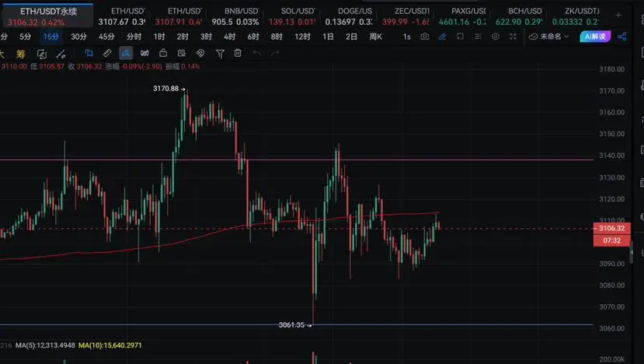Click the MA(5) volume indicator label
Image resolution: width=644 pixels, height=364 pixels.
click(x=45, y=345)
